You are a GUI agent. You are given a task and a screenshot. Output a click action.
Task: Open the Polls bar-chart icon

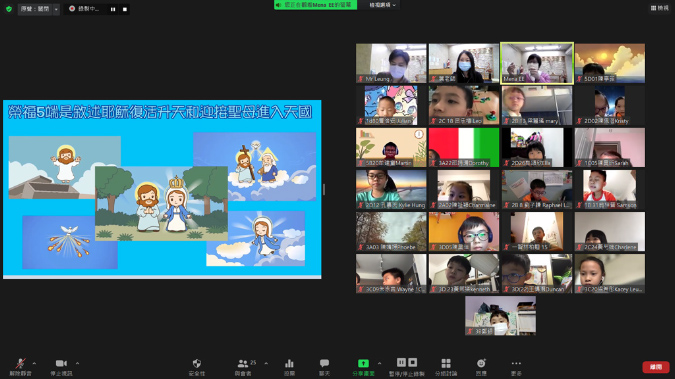[289, 367]
